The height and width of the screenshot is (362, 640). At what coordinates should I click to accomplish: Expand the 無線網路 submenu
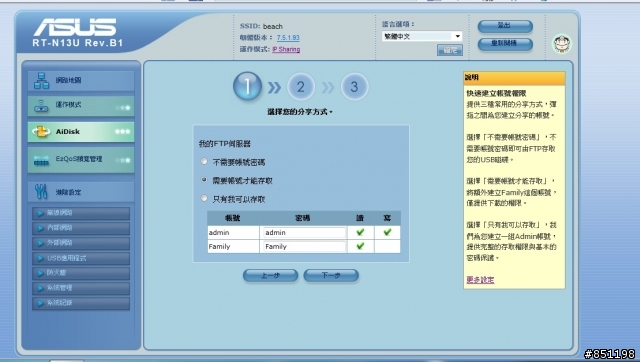pos(81,213)
